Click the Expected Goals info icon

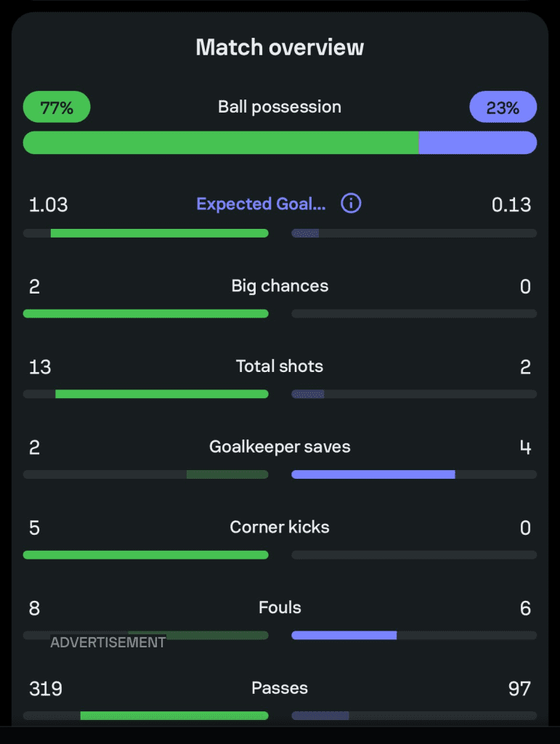coord(351,203)
